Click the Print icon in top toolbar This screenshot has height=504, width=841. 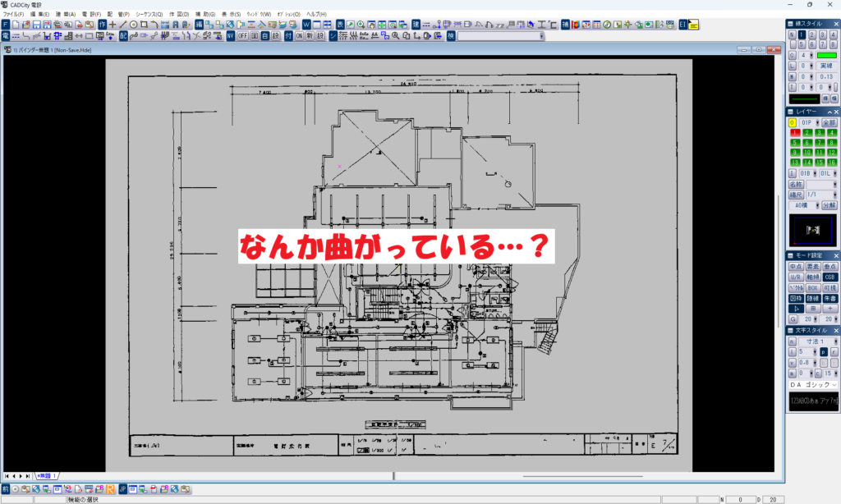click(x=57, y=25)
